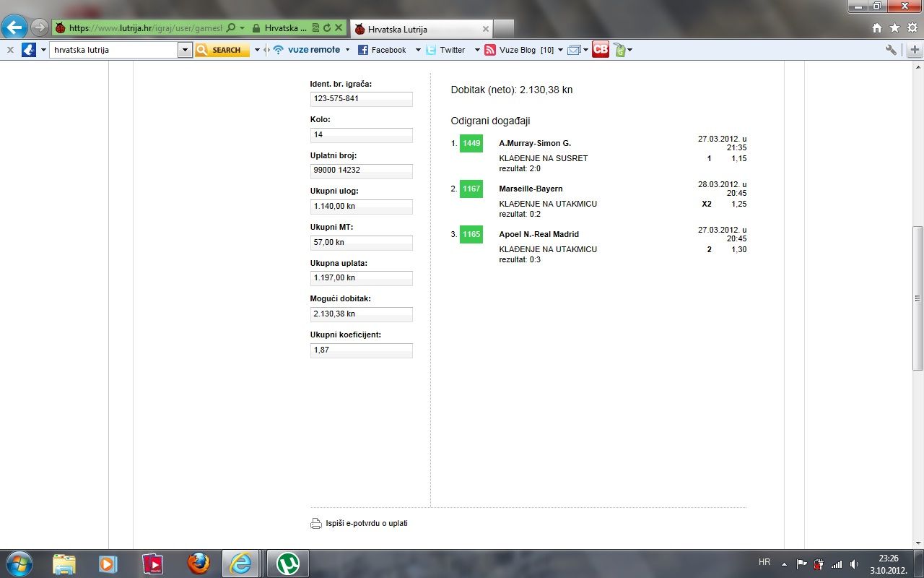Open Favorites with the star icon

click(894, 27)
